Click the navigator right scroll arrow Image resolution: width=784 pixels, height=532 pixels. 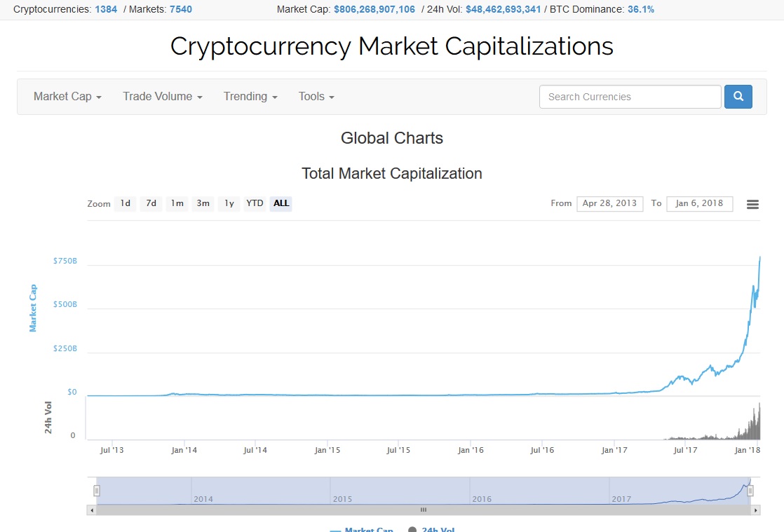pyautogui.click(x=755, y=510)
